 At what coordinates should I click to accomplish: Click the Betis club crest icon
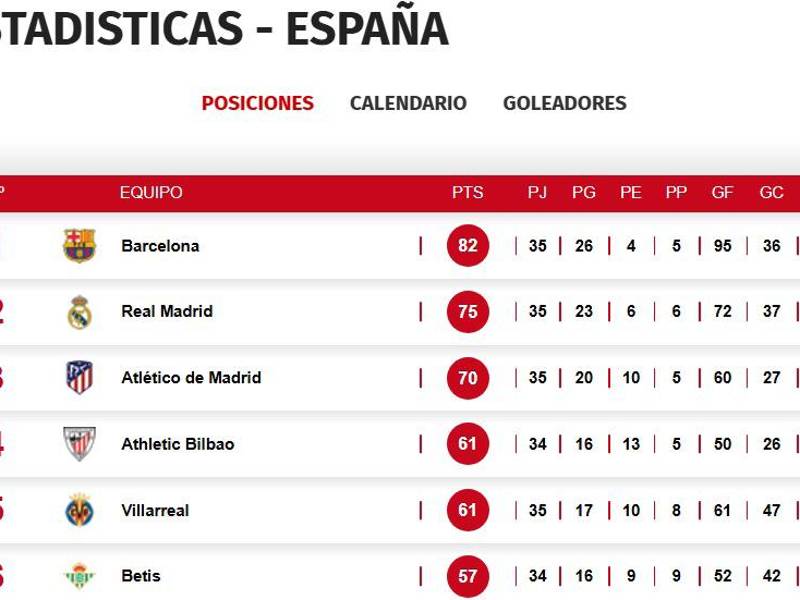[79, 576]
